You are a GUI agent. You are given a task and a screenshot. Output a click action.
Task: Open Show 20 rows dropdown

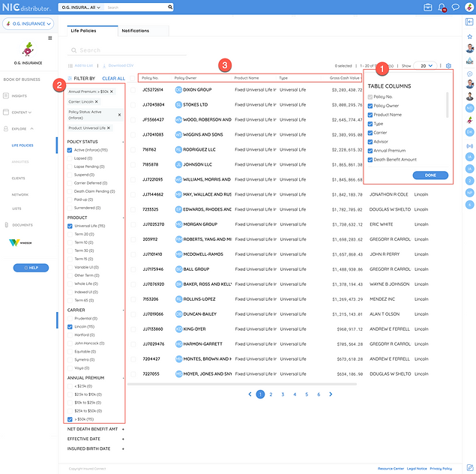426,65
